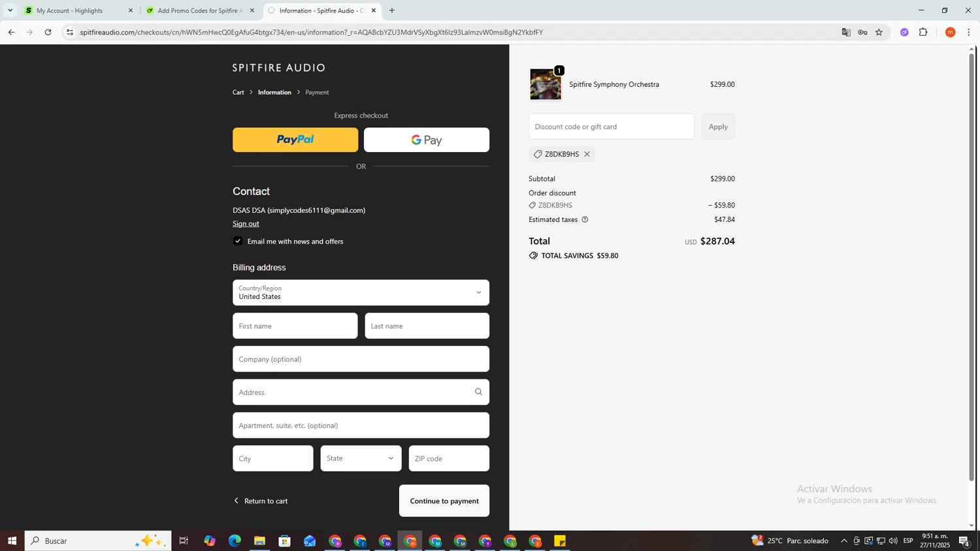Click the Apply discount button
Screen dimensions: 980x551
(718, 127)
